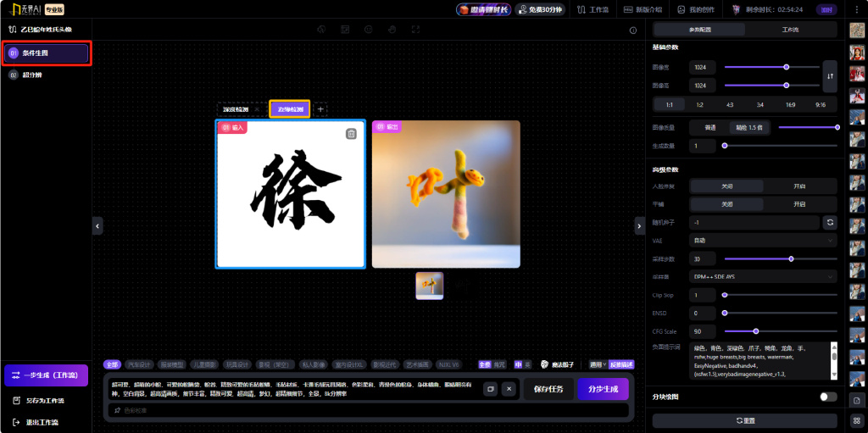Adjust the CFG Scale slider
868x433 pixels.
[755, 331]
